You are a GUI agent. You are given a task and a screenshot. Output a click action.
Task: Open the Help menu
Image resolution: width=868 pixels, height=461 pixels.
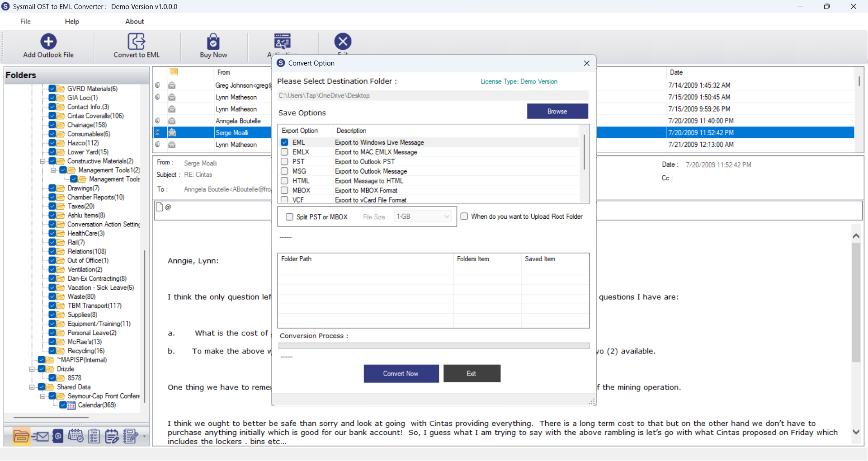click(x=72, y=21)
